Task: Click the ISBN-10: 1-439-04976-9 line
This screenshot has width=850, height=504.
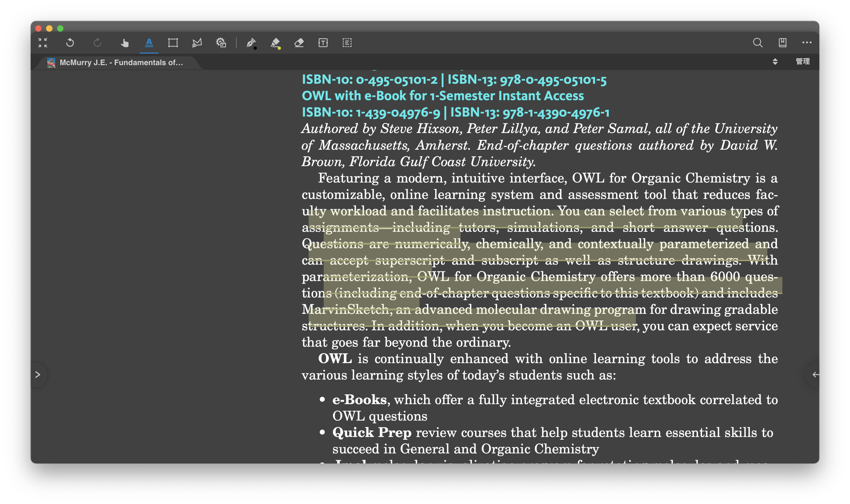Action: point(455,112)
